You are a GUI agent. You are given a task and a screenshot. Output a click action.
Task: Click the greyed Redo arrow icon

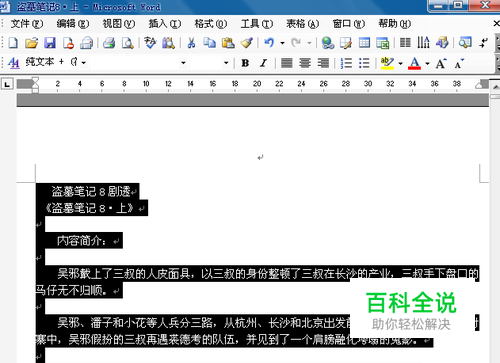(296, 43)
